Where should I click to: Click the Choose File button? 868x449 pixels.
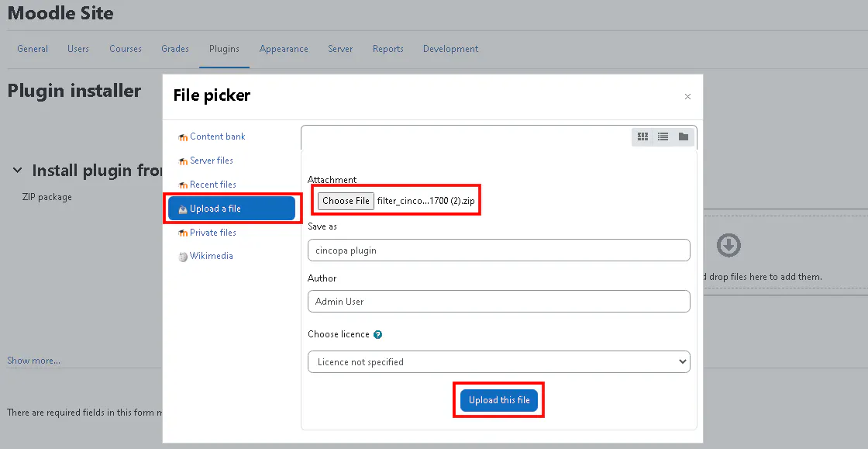tap(346, 200)
